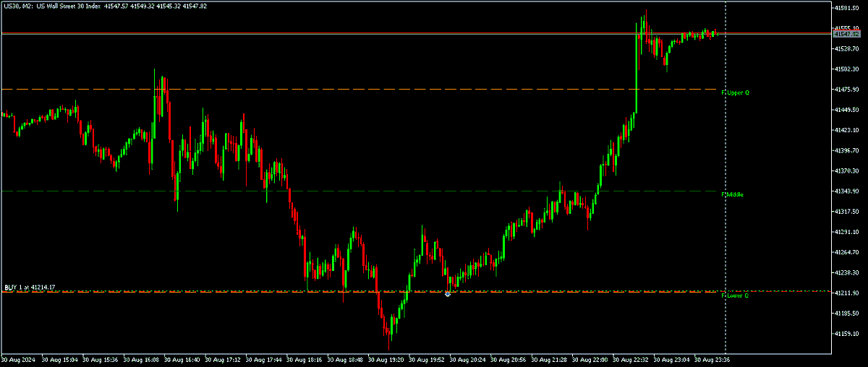Screen dimensions: 868x367
Task: Click the 41317.50 price scale label
Action: [846, 212]
